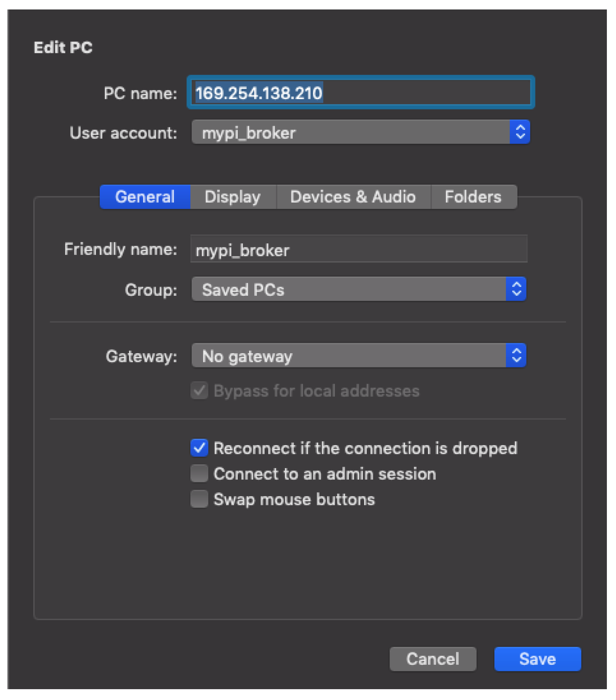
Task: Disable Reconnect if the connection is dropped
Action: coord(199,448)
